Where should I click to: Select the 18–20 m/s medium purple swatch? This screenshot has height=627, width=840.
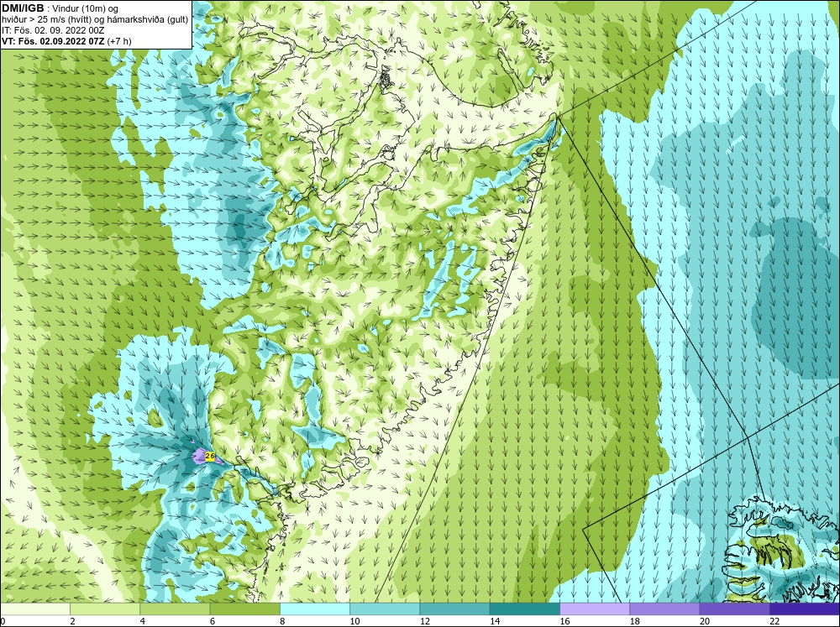[664, 609]
